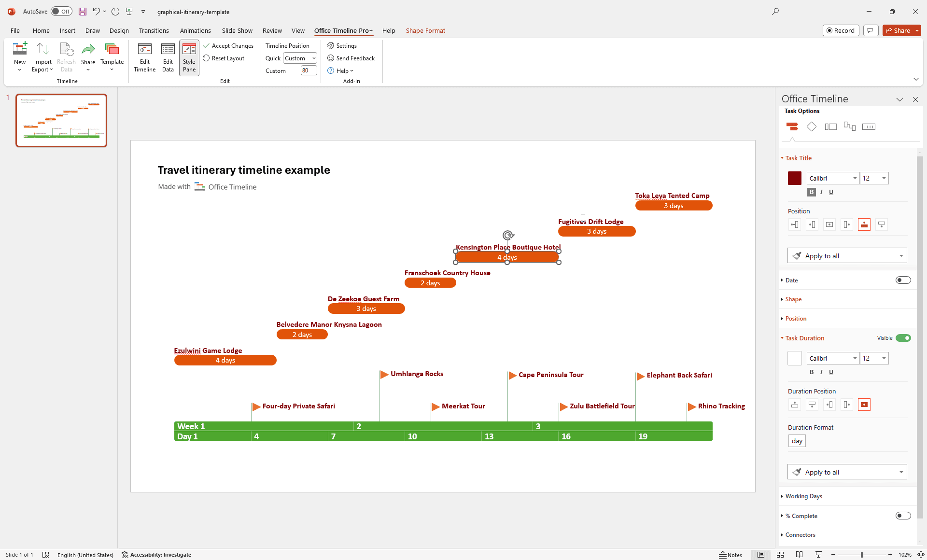
Task: Open the Quick timeline position dropdown
Action: (300, 58)
